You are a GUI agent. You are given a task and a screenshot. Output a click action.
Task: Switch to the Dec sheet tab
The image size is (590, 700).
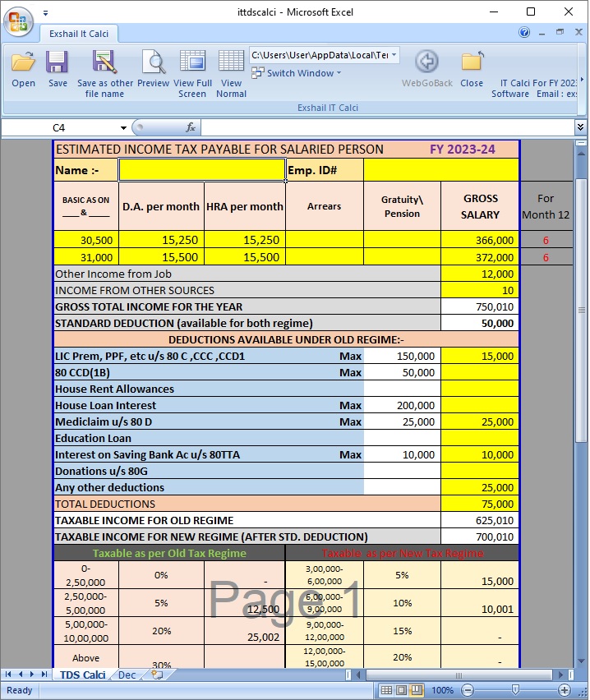[x=127, y=675]
